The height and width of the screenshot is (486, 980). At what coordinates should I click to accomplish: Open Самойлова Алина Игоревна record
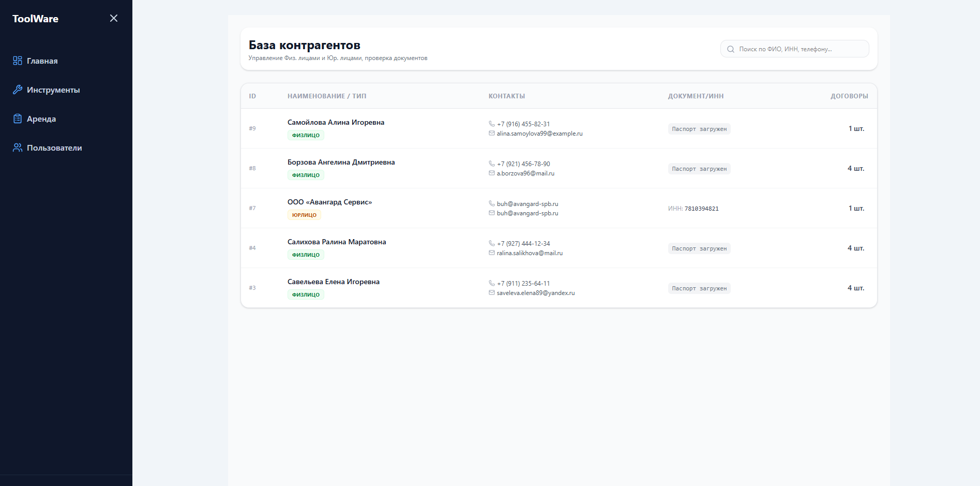coord(336,122)
